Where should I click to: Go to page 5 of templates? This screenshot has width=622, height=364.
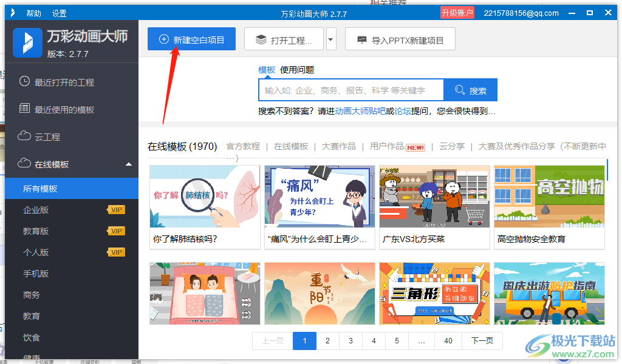pos(397,340)
